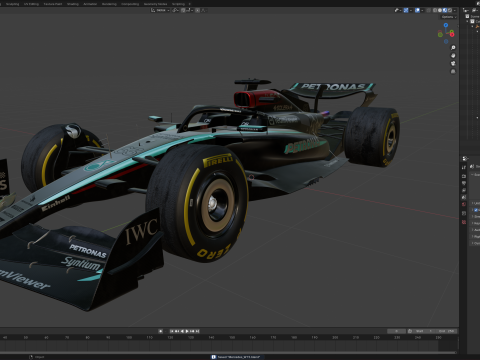The image size is (480, 360).
Task: Open properties Output tab icon
Action: [x=464, y=183]
